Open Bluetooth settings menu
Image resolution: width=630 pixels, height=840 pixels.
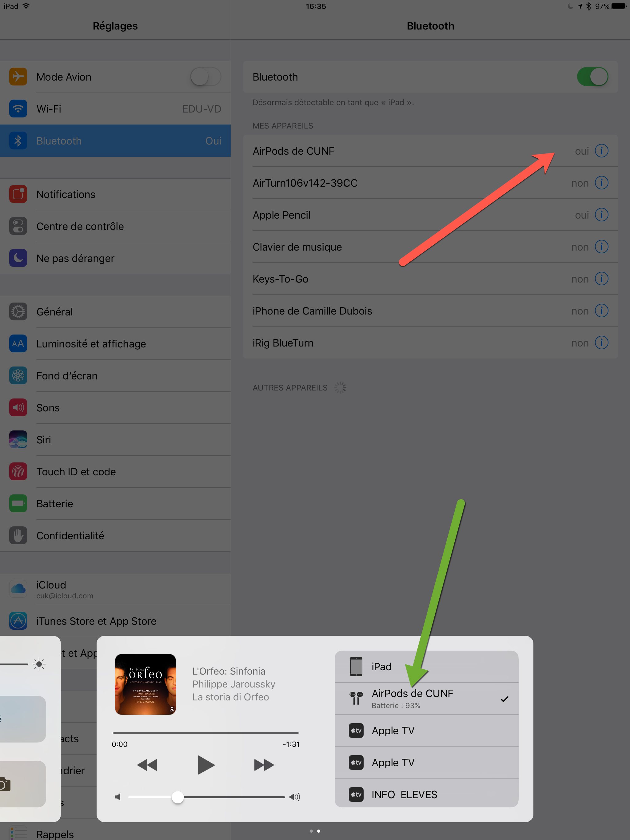pos(115,141)
